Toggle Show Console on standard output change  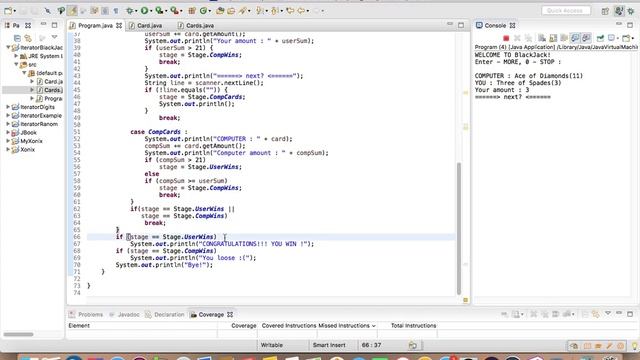click(x=575, y=38)
